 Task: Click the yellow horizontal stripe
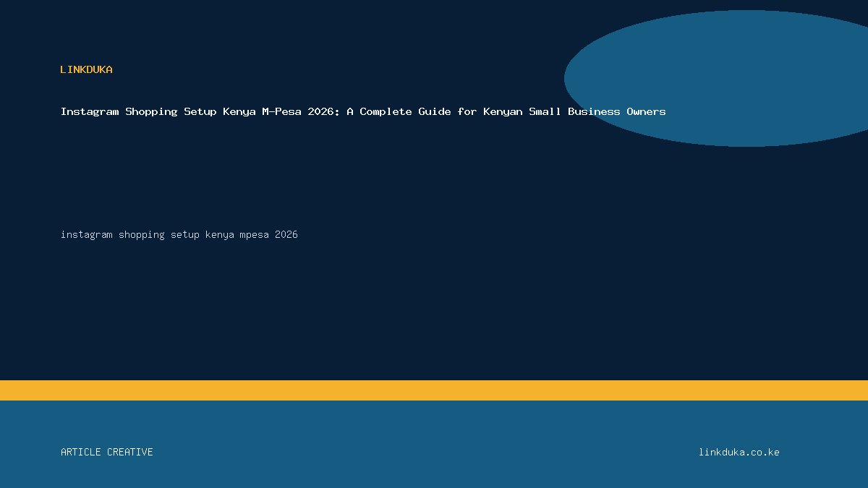click(x=434, y=390)
